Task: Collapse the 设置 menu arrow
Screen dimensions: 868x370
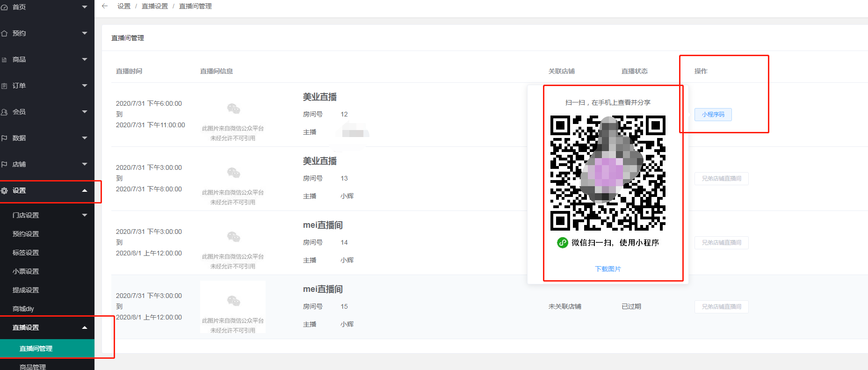Action: click(x=85, y=190)
